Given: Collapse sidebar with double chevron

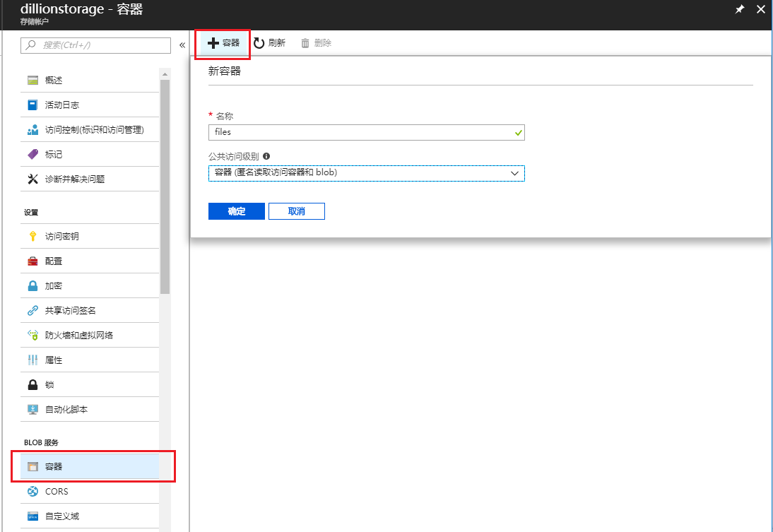Looking at the screenshot, I should 182,45.
